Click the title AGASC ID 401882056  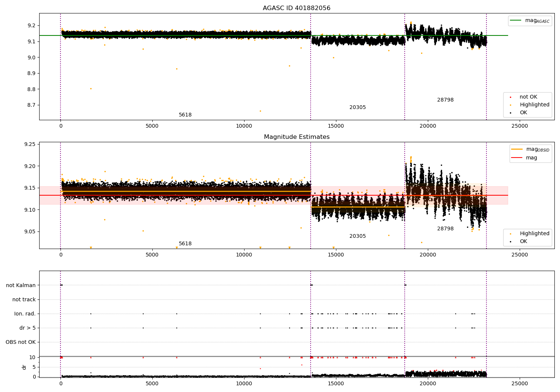[x=296, y=8]
